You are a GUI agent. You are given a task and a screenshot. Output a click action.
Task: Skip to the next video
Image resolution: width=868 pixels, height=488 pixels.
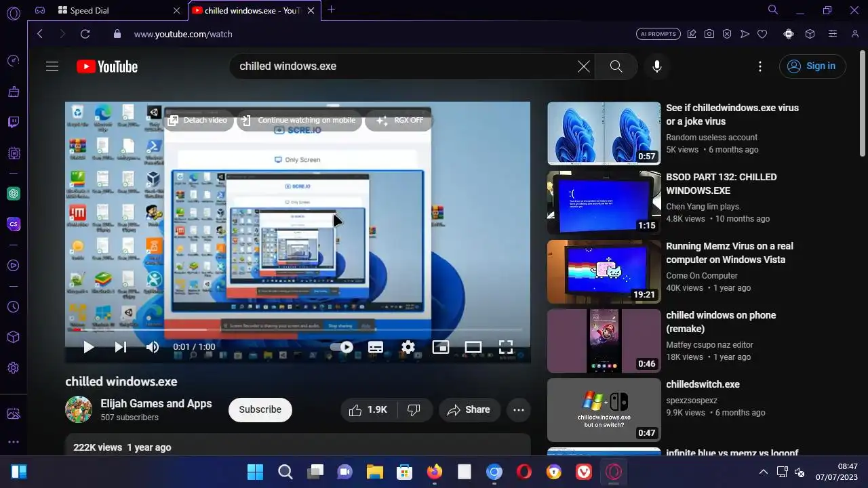click(x=121, y=347)
